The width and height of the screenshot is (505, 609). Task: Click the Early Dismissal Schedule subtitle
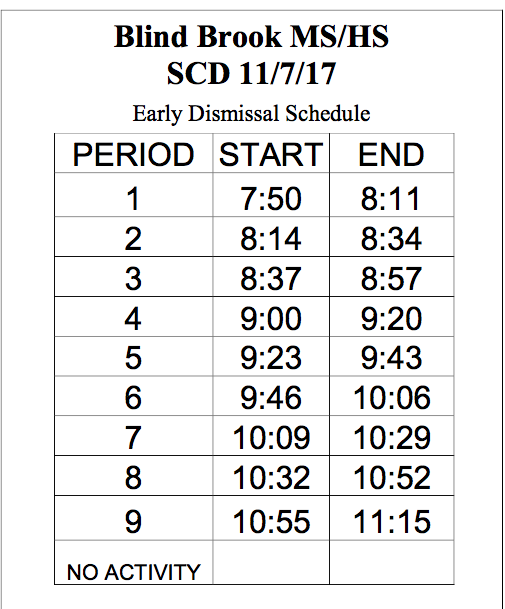[x=251, y=114]
